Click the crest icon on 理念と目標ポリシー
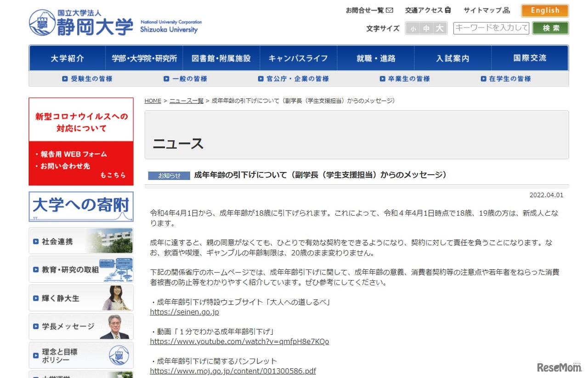 click(119, 355)
